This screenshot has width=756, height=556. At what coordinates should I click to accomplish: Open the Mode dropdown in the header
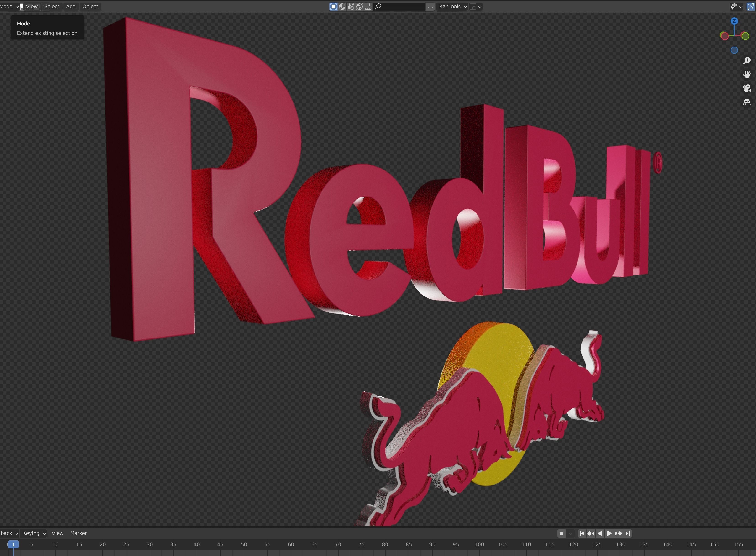tap(9, 6)
